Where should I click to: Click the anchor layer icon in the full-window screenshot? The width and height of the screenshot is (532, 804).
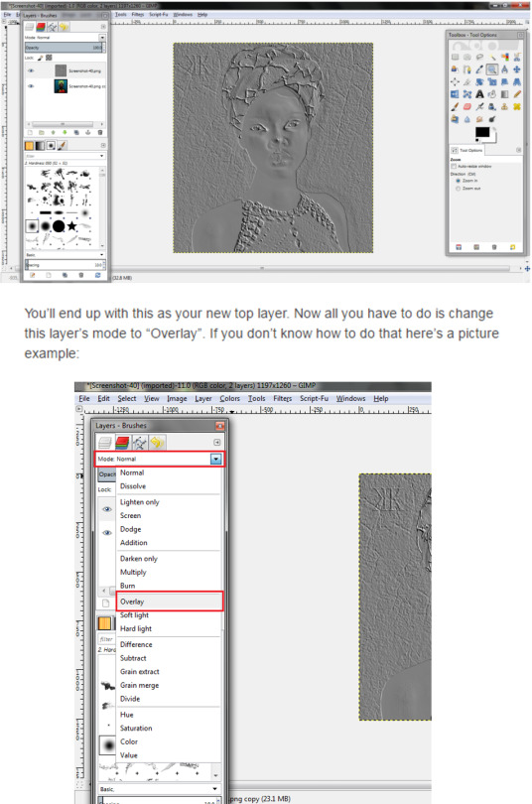88,132
